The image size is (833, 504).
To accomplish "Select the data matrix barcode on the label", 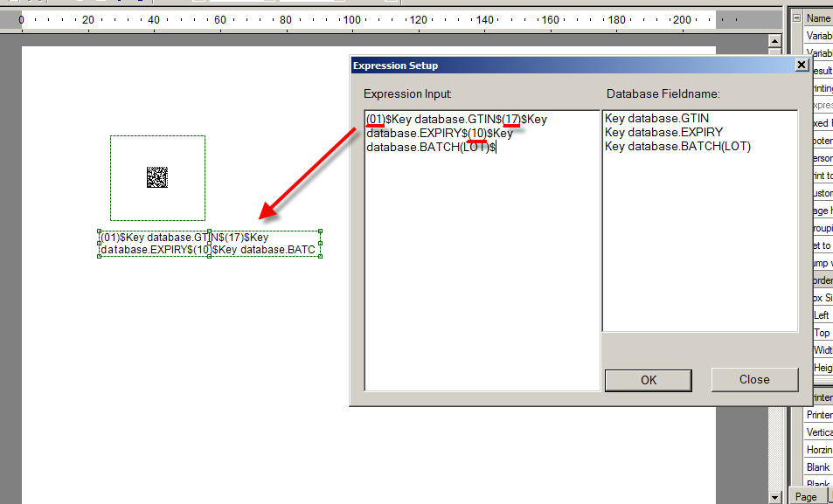I will [x=157, y=177].
